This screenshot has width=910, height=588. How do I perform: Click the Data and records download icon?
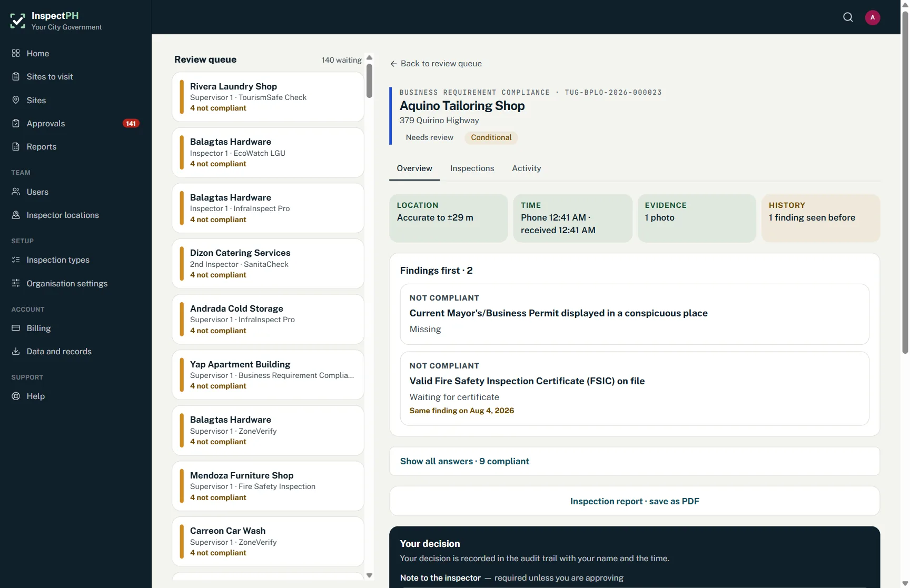16,351
